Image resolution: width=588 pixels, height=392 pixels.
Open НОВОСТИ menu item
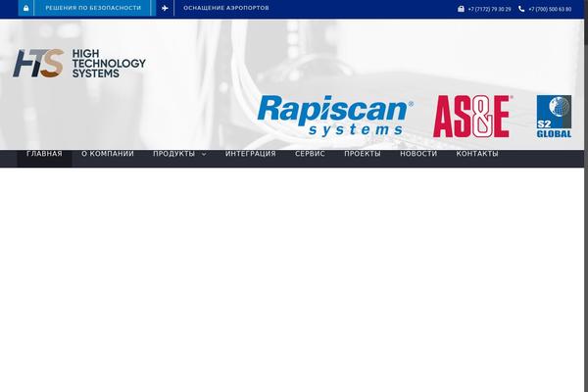[x=418, y=154]
